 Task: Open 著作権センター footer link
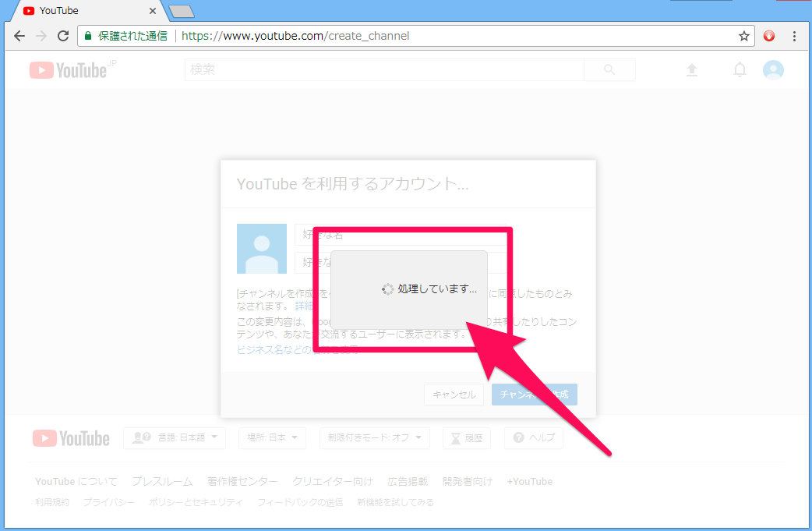coord(242,482)
